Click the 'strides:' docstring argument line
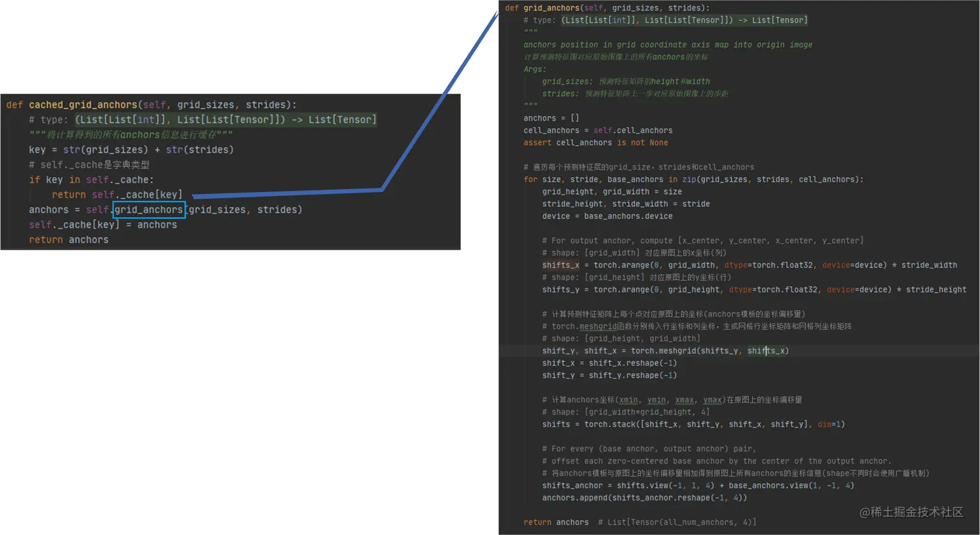The height and width of the screenshot is (535, 980). [x=635, y=94]
